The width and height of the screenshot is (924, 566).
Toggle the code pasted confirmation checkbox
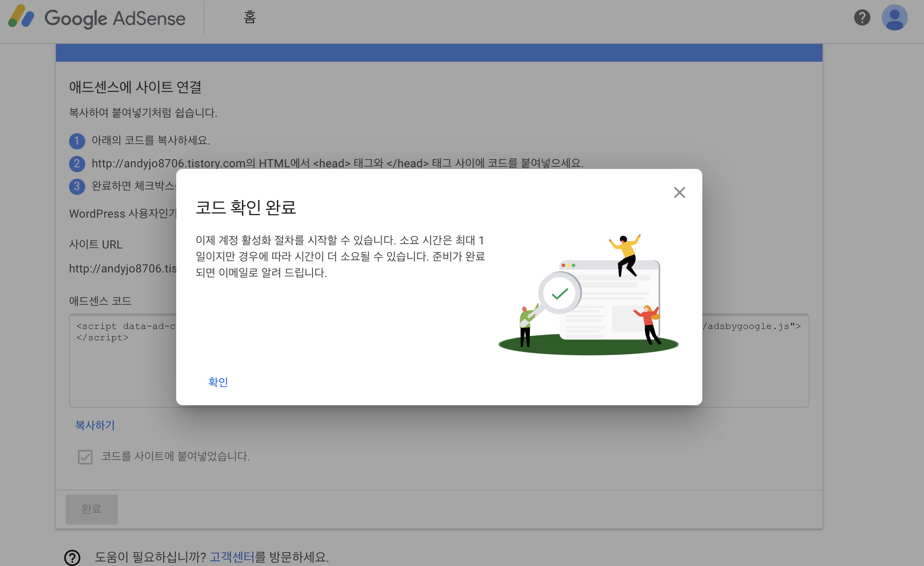tap(85, 457)
